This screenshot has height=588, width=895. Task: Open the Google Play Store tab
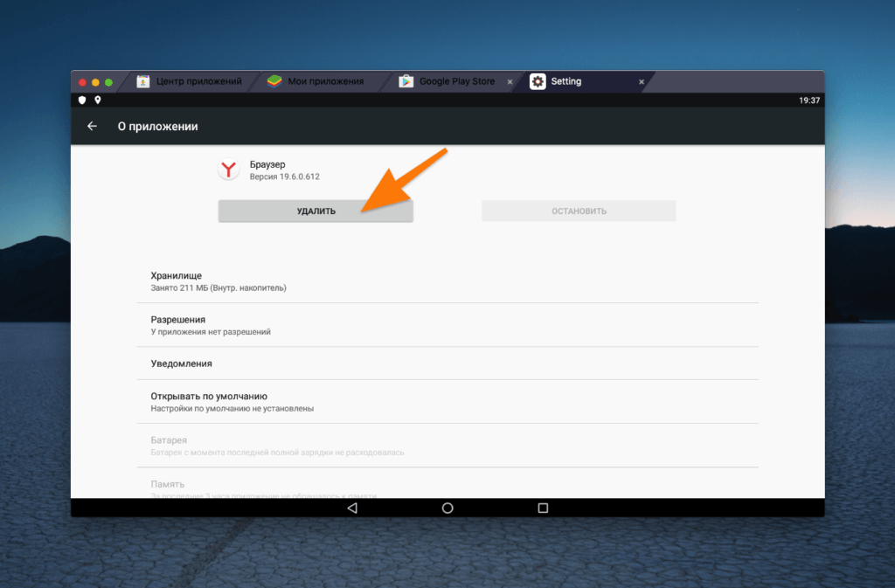pyautogui.click(x=451, y=81)
